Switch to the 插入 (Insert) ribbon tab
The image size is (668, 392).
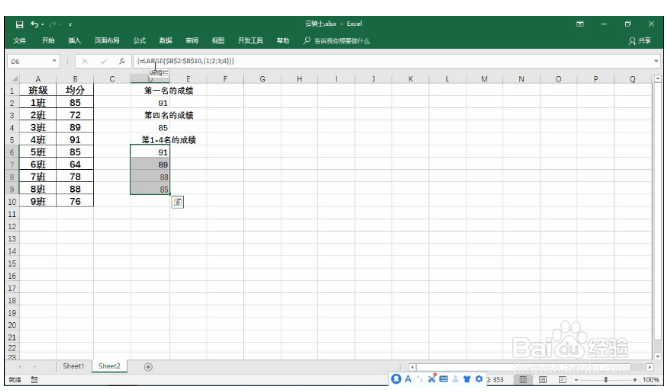pos(75,40)
